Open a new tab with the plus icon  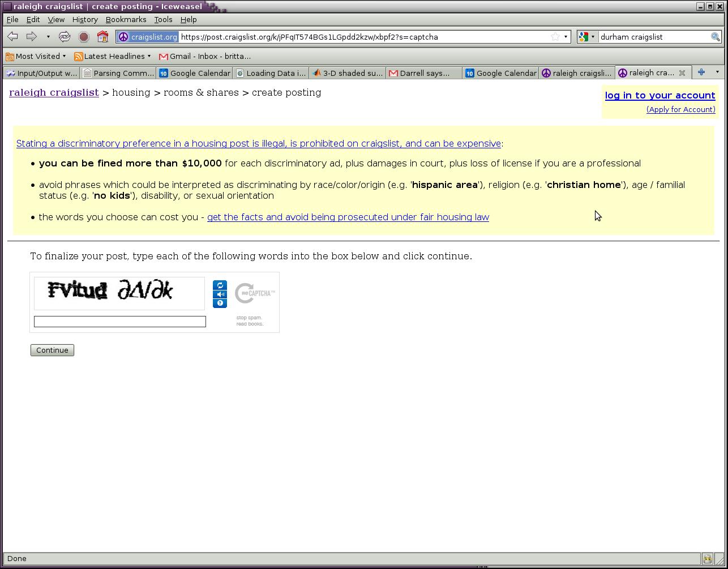click(701, 72)
